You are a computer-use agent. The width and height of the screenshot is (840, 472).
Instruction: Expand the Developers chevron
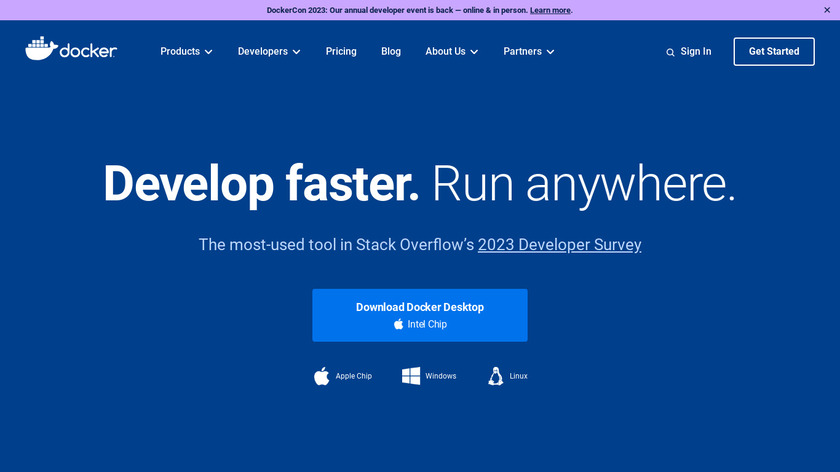[296, 52]
